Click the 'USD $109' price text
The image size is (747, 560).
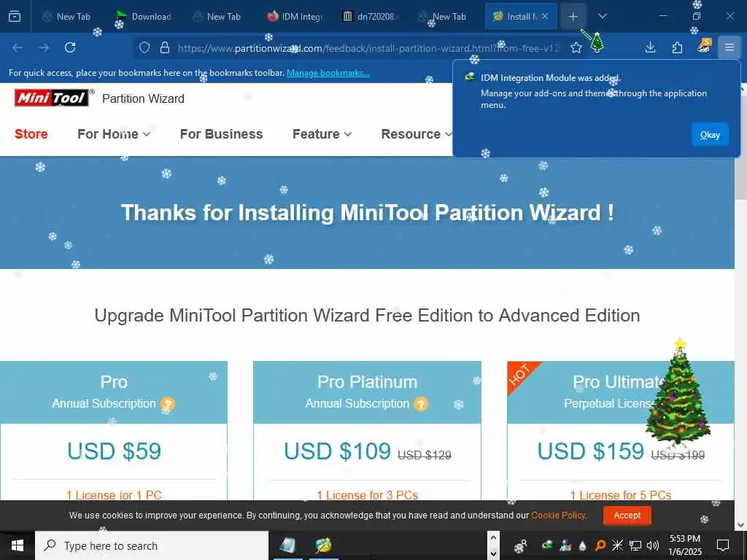337,451
